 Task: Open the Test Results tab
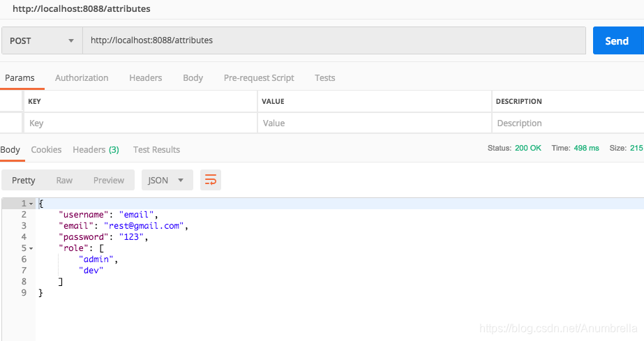coord(156,150)
